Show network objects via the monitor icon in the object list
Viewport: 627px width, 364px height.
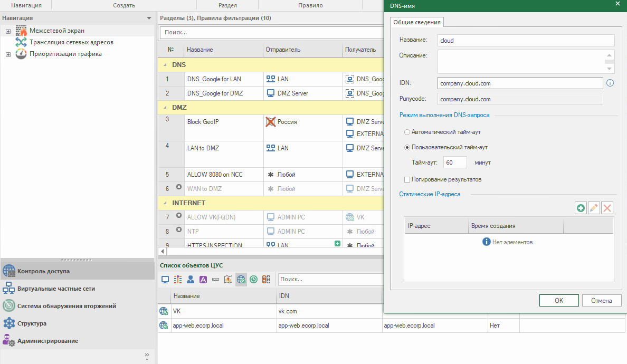tap(165, 279)
